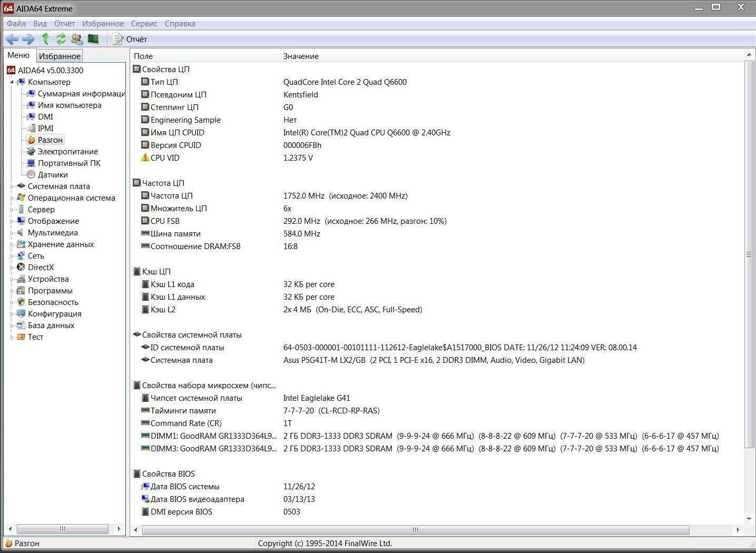Select Суммарная информация tree item

pyautogui.click(x=81, y=93)
